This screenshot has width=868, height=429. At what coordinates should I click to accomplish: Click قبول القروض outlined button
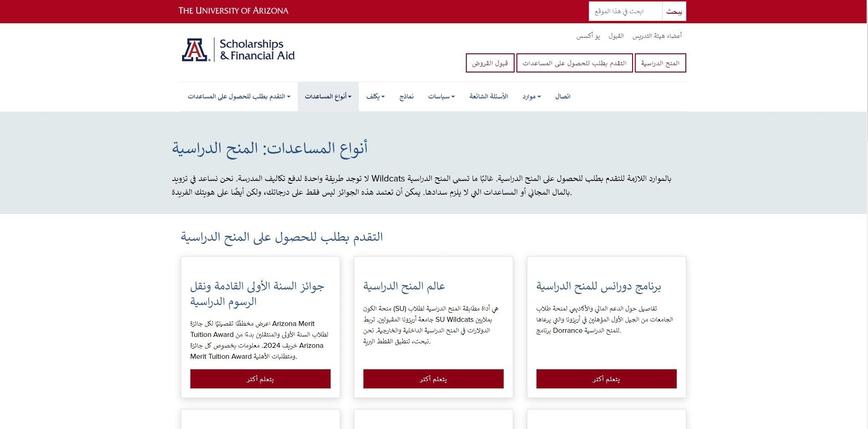[490, 63]
